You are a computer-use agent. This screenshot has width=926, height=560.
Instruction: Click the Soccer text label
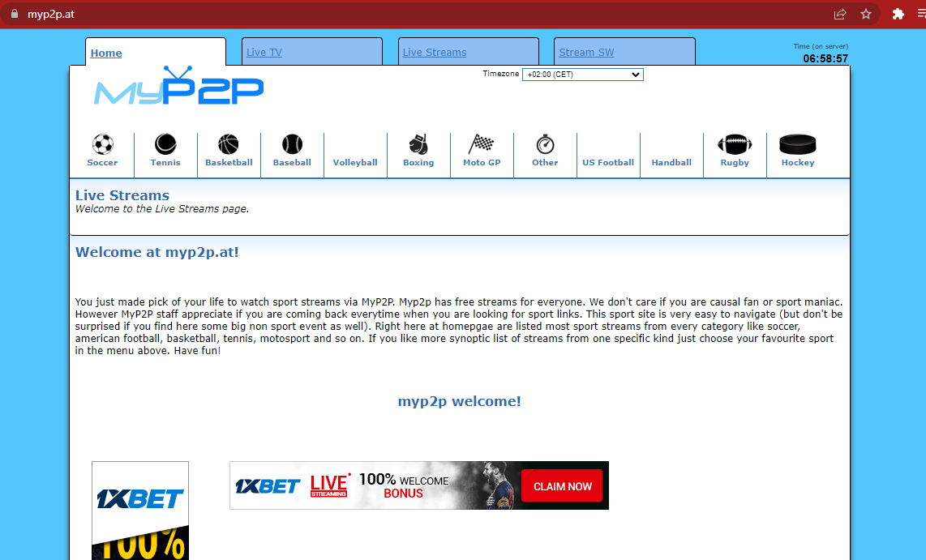tap(102, 162)
